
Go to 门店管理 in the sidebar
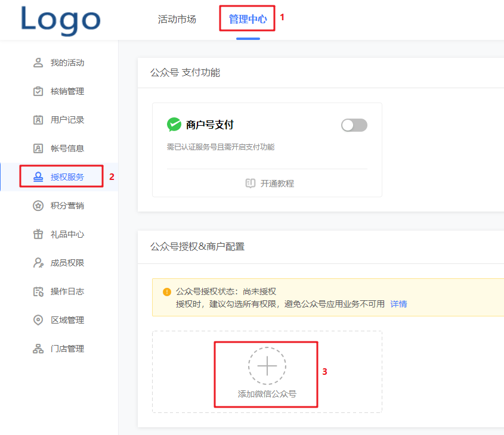[x=67, y=349]
